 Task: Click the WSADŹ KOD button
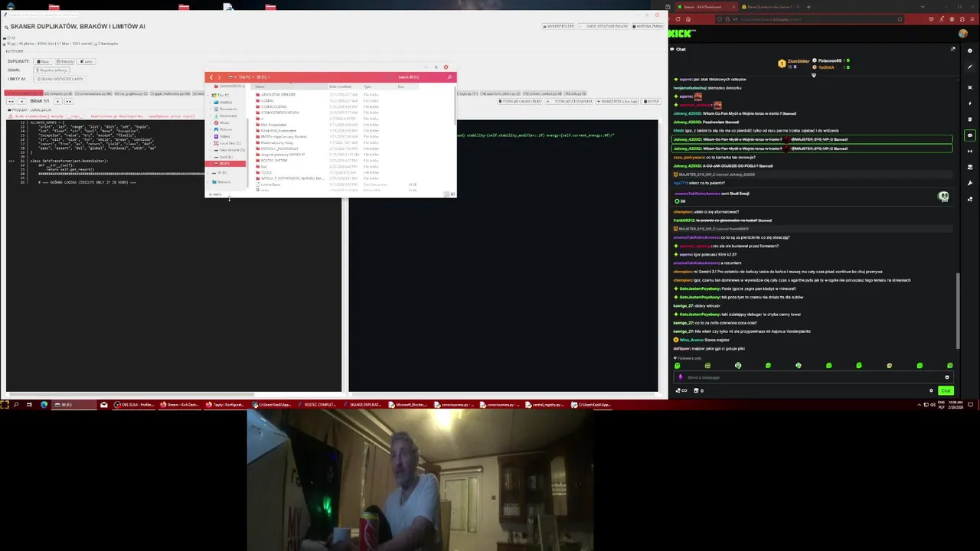click(x=616, y=101)
